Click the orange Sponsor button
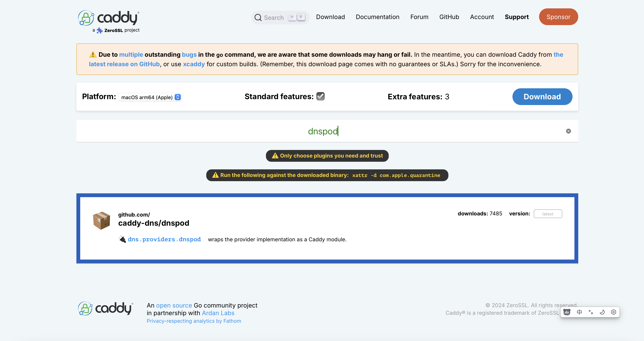The image size is (644, 341). click(x=558, y=17)
